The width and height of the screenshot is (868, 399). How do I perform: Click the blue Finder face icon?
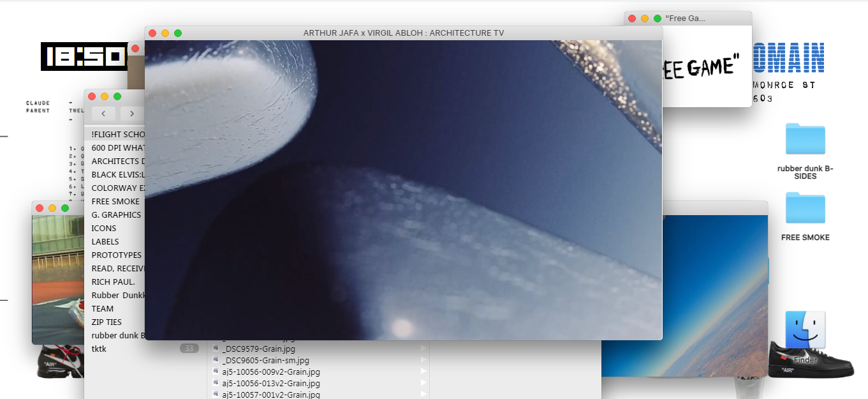[x=805, y=331]
